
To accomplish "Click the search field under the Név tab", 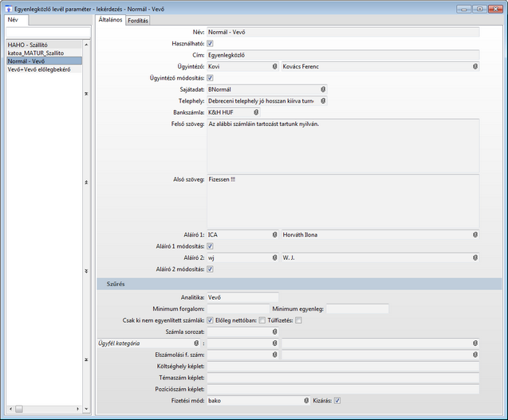I will pos(49,33).
